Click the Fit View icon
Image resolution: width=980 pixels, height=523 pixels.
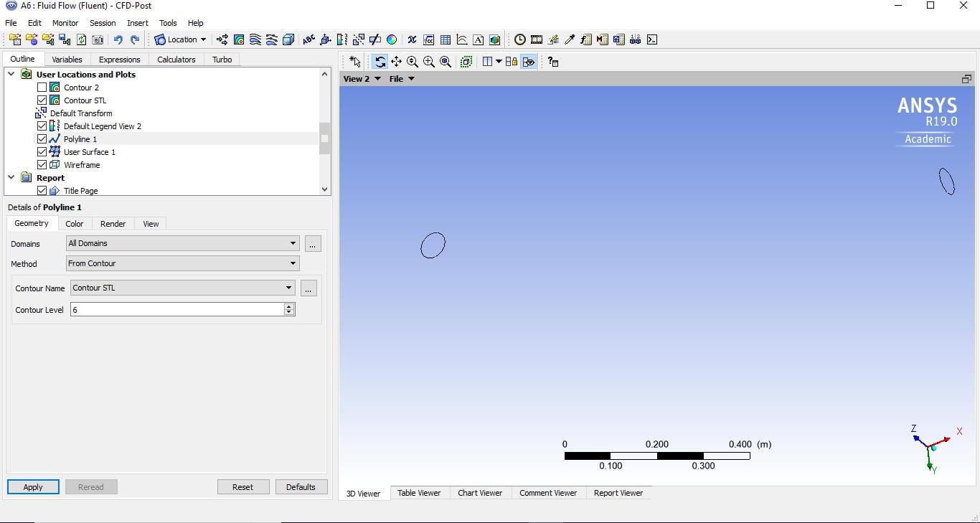(446, 62)
